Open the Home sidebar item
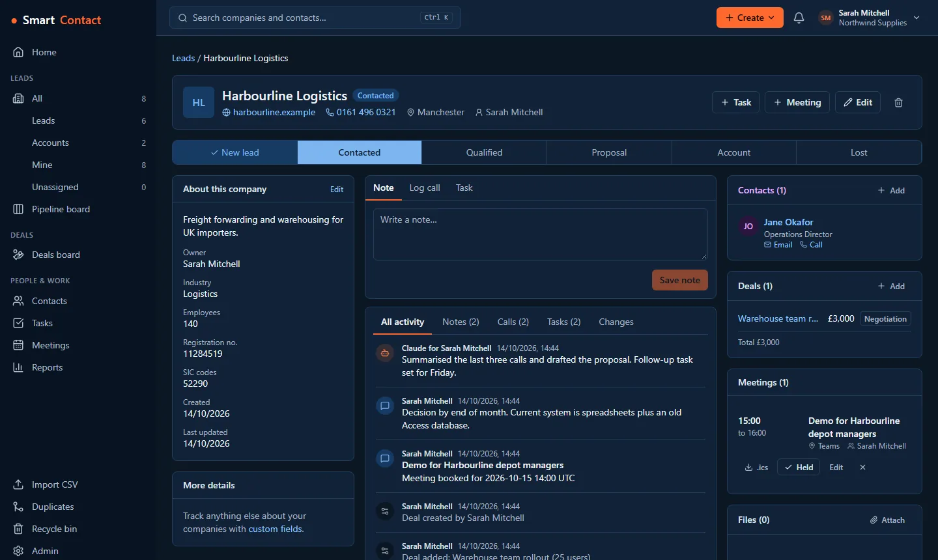Screen dimensions: 938x560 (78, 52)
